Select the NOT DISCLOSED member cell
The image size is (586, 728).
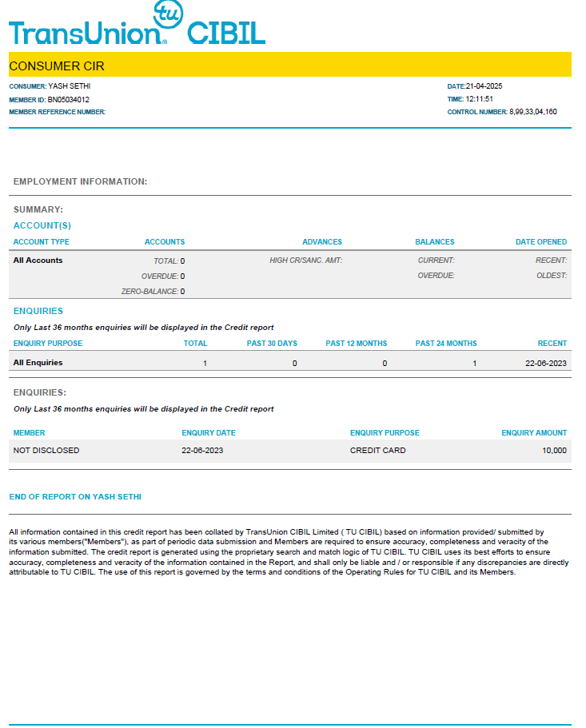coord(46,451)
